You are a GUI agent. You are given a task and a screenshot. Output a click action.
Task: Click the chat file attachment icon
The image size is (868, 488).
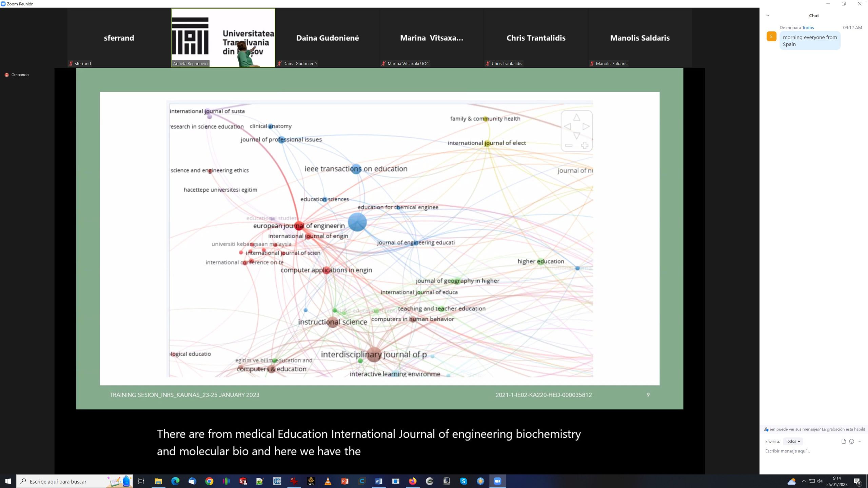click(844, 441)
